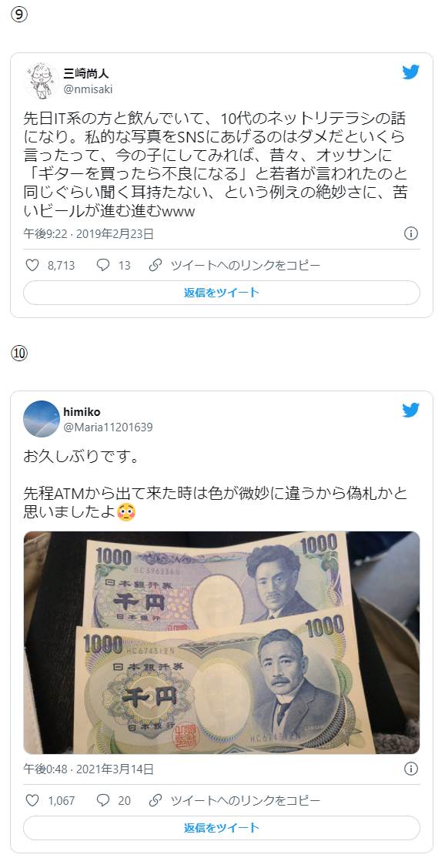Screen dimensions: 445x868
Task: Click the himiko display name
Action: click(x=82, y=412)
